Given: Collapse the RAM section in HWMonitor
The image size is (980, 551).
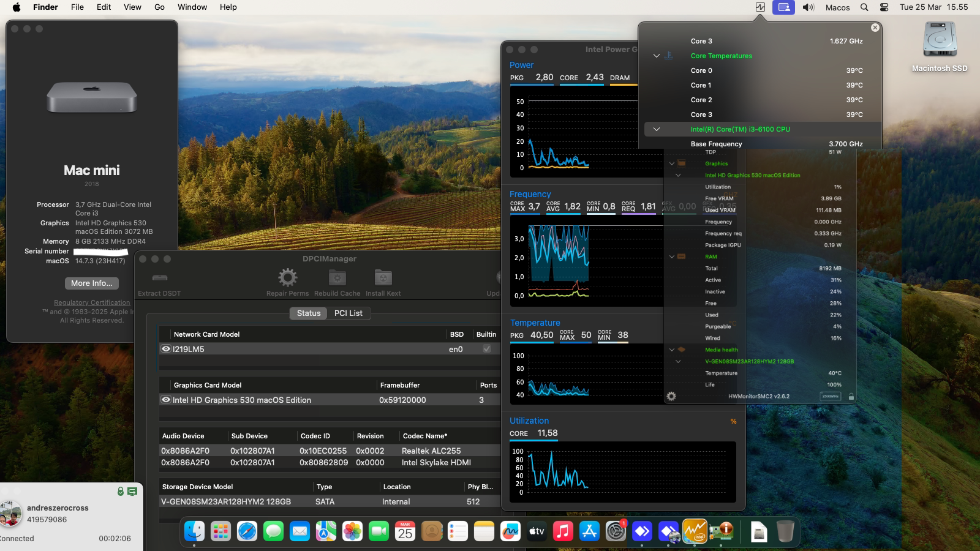Looking at the screenshot, I should tap(671, 257).
